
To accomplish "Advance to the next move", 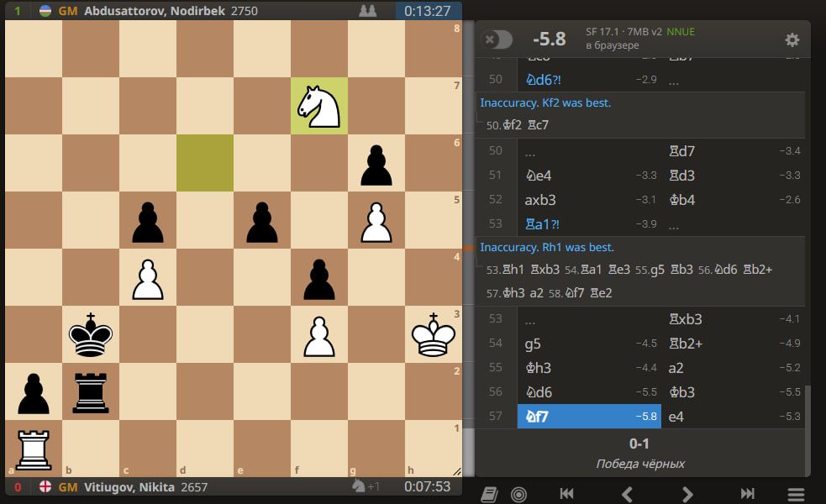I will 687,494.
